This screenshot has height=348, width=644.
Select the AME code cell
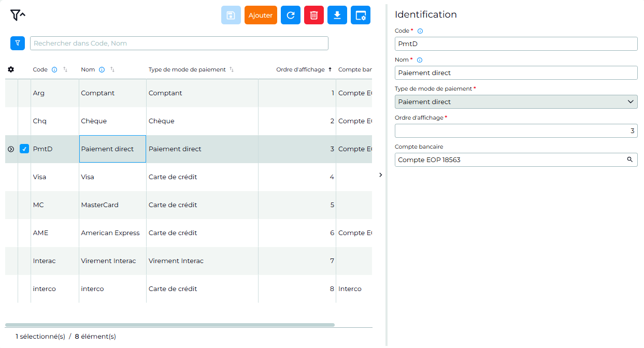pyautogui.click(x=55, y=233)
